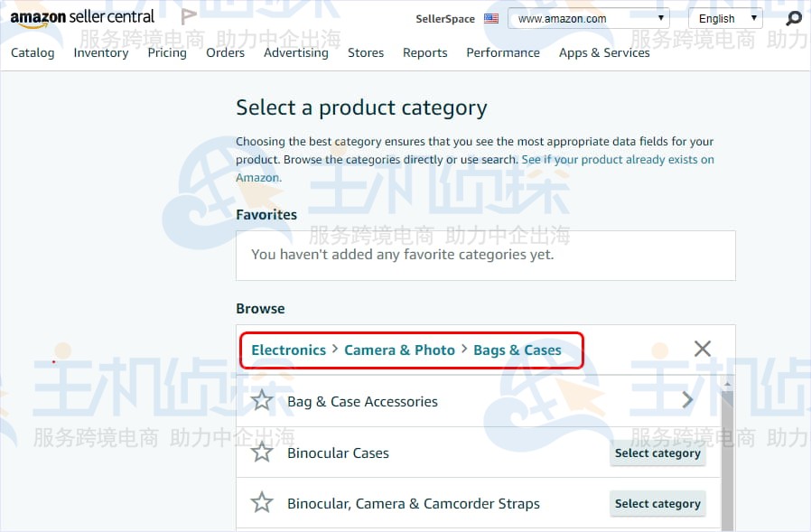Image resolution: width=811 pixels, height=532 pixels.
Task: Click the Camera & Photo breadcrumb link
Action: click(399, 350)
